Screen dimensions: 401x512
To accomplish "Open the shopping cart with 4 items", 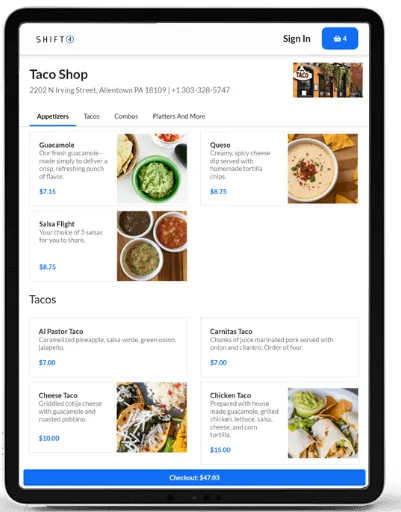I will (x=340, y=38).
